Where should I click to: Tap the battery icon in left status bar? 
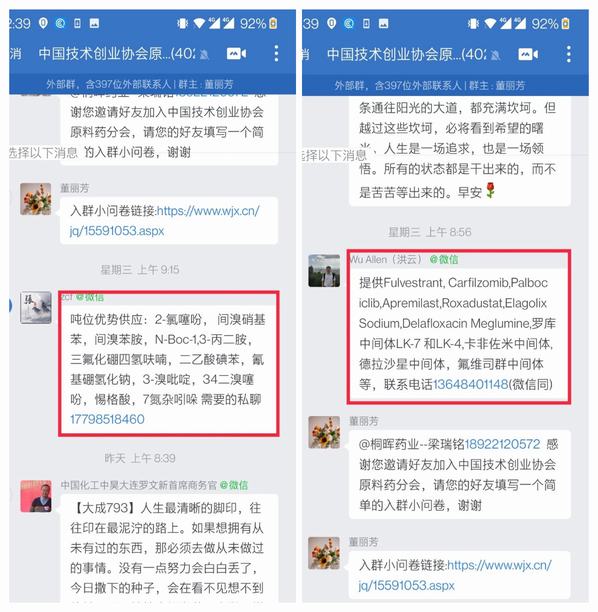(273, 23)
